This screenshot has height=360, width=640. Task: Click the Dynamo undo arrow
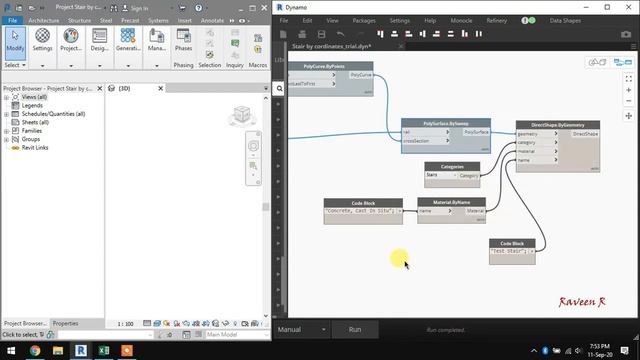click(x=340, y=34)
